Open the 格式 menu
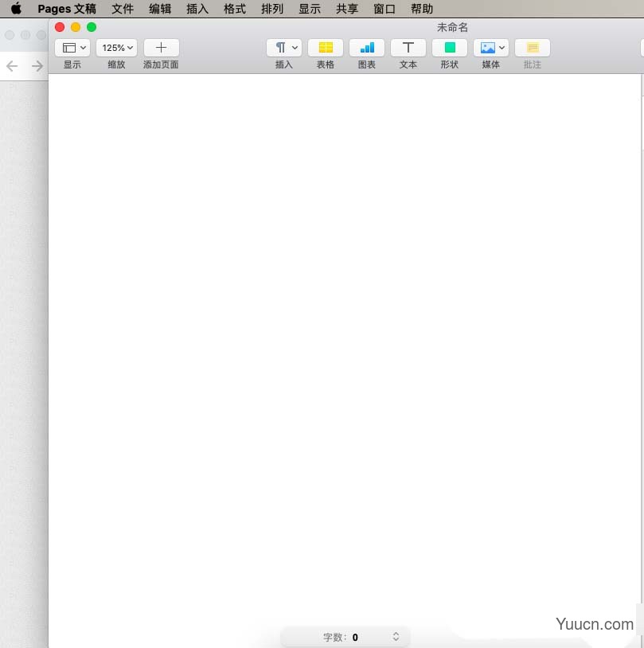The image size is (644, 648). pyautogui.click(x=235, y=9)
